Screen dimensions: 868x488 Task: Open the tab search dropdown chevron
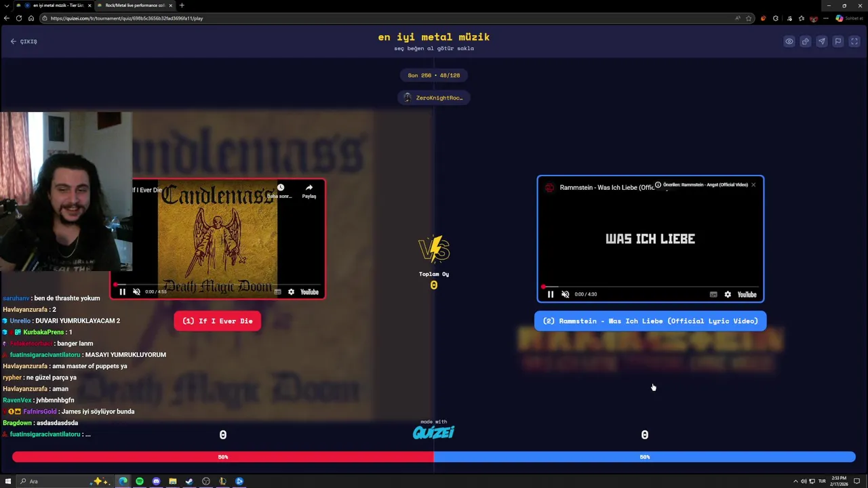point(6,5)
